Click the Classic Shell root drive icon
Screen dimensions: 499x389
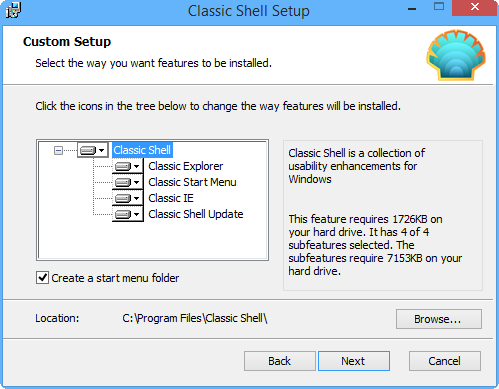(88, 150)
